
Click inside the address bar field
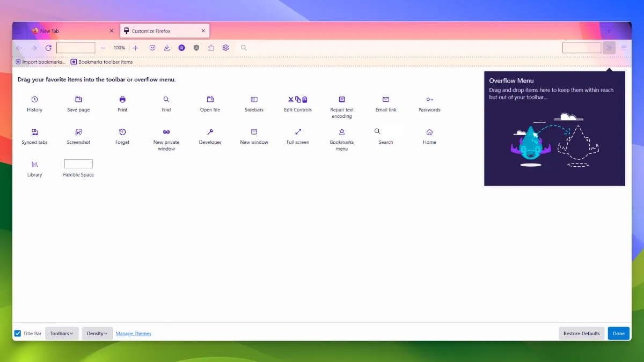[x=76, y=47]
